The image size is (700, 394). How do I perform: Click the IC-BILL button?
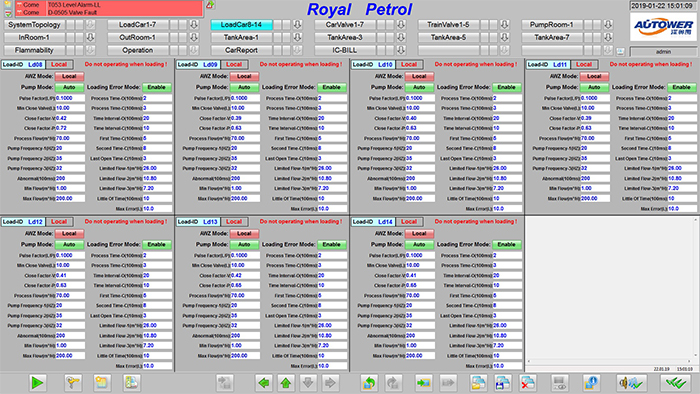coord(345,50)
